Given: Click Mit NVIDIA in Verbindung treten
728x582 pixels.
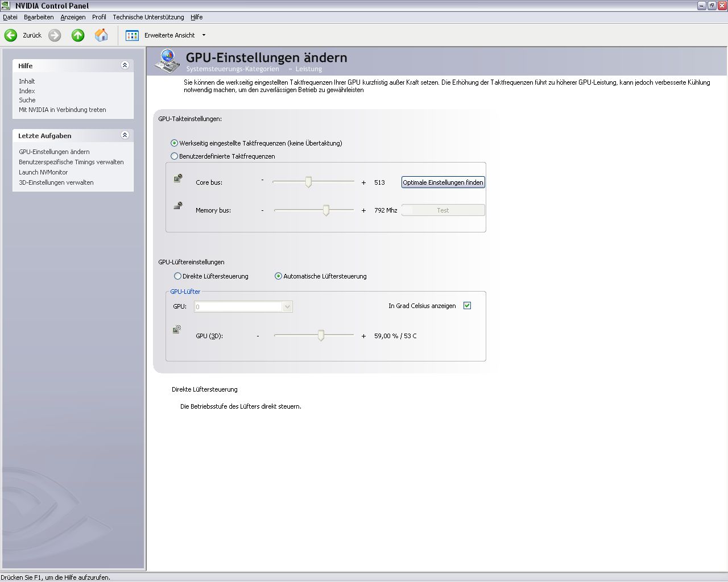Looking at the screenshot, I should pos(63,110).
